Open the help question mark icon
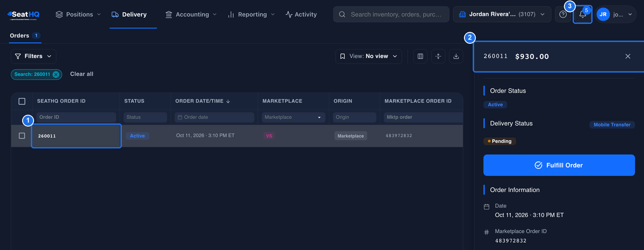The image size is (644, 250). click(563, 14)
